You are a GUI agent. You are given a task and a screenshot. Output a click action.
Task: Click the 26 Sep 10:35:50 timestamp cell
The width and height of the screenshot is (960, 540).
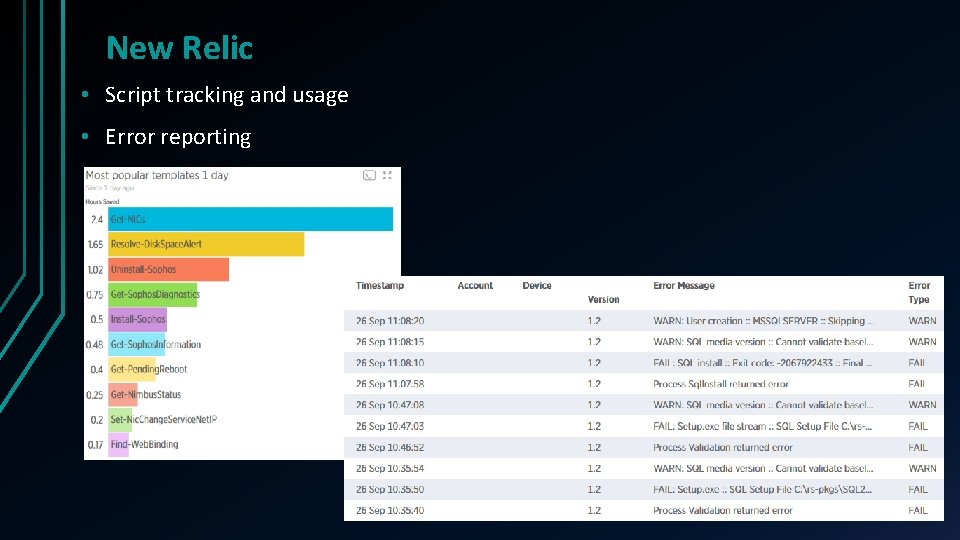click(x=390, y=489)
